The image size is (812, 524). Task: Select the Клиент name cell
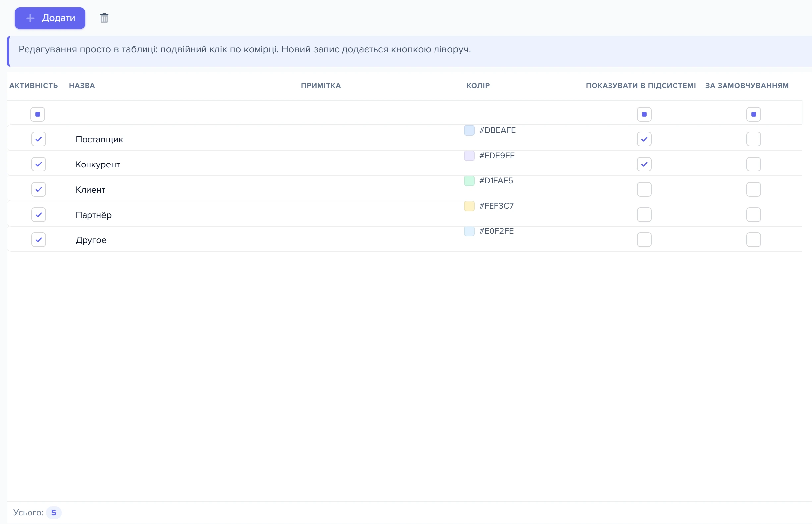[90, 189]
